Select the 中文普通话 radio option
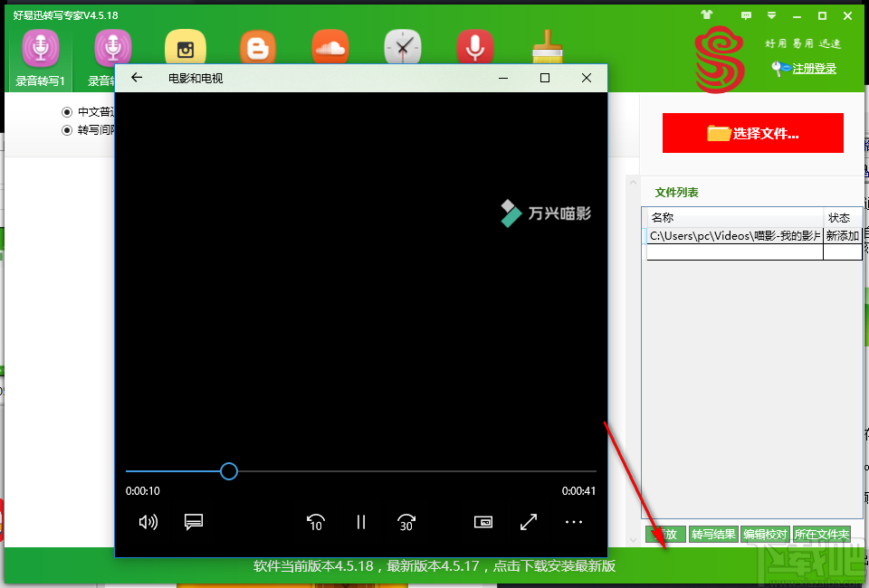Image resolution: width=869 pixels, height=588 pixels. pyautogui.click(x=67, y=112)
